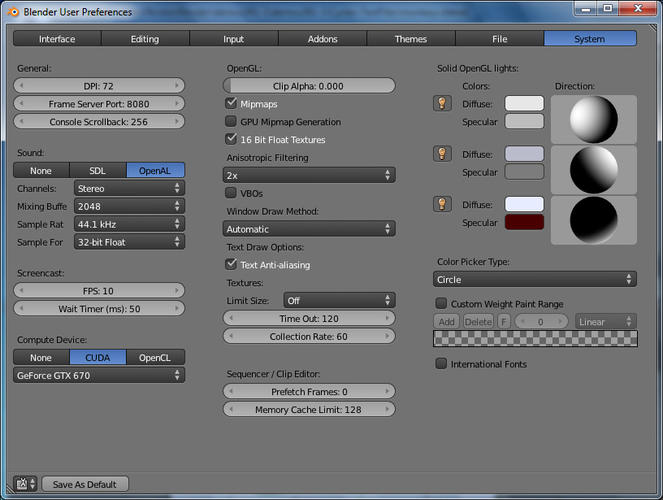The height and width of the screenshot is (500, 663).
Task: Open the editor type selector icon
Action: 25,484
